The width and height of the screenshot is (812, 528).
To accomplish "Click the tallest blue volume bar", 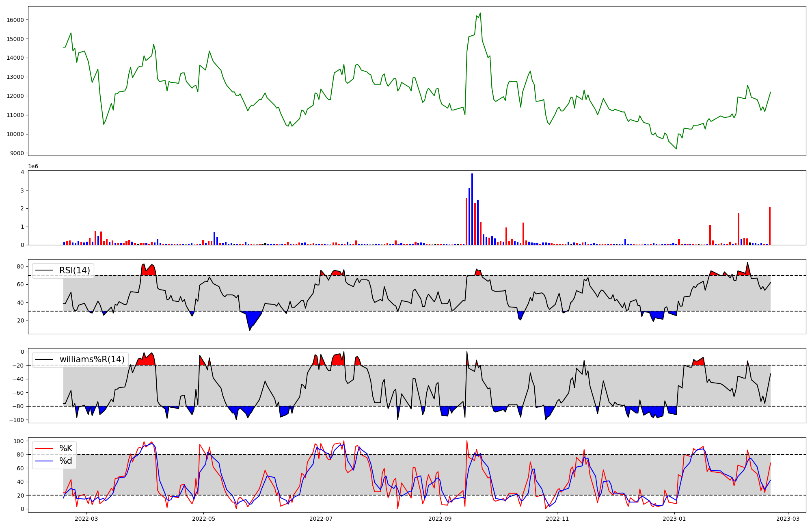I will pyautogui.click(x=472, y=209).
